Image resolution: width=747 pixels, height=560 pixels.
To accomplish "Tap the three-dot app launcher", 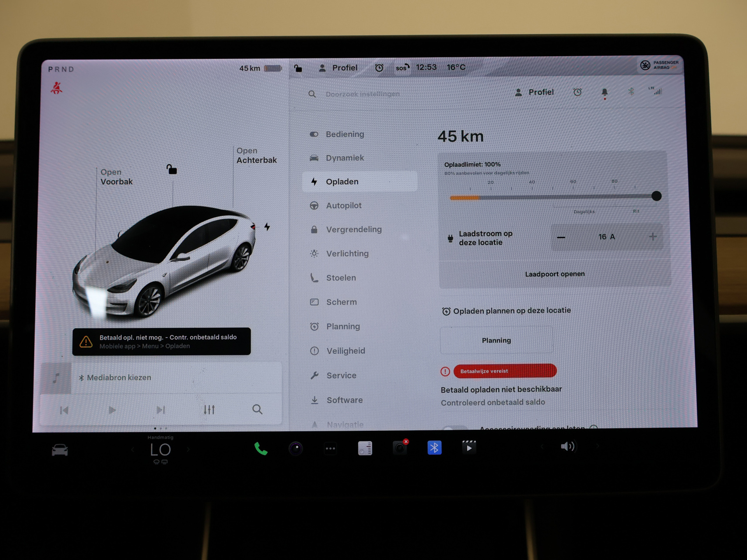I will click(x=330, y=448).
